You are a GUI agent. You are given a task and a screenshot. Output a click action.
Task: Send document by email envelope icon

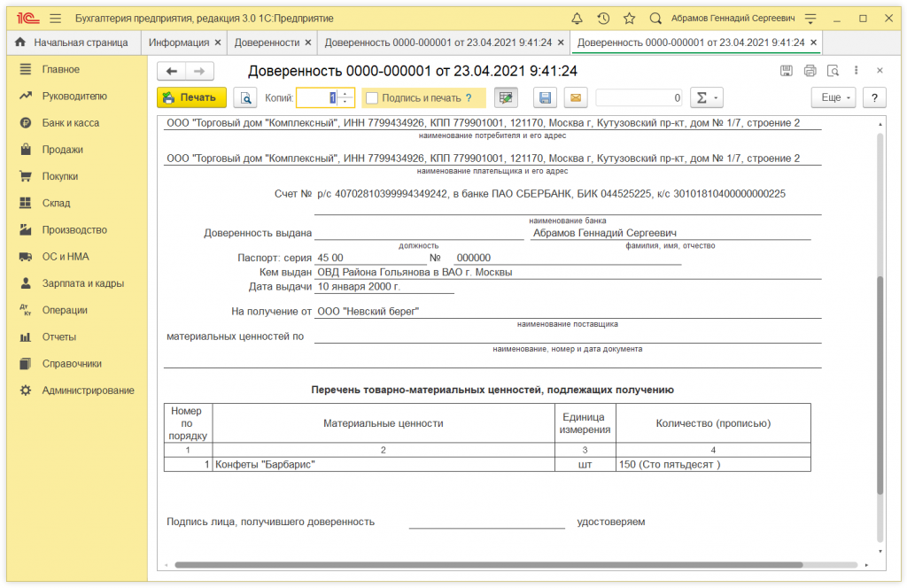(575, 98)
